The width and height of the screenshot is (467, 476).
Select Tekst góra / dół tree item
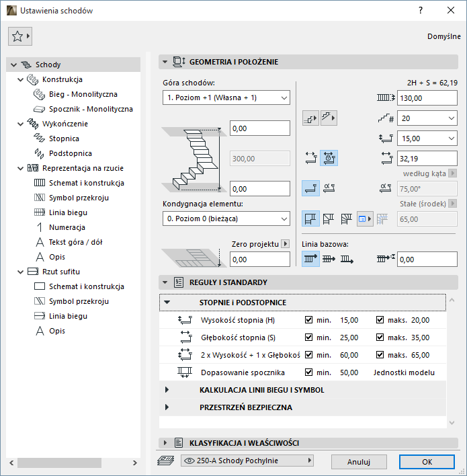75,242
